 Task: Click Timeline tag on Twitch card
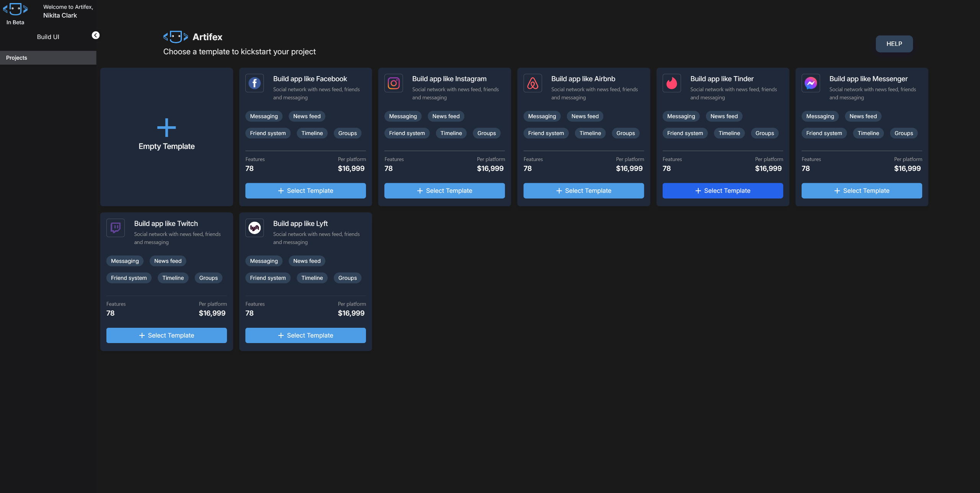coord(173,278)
